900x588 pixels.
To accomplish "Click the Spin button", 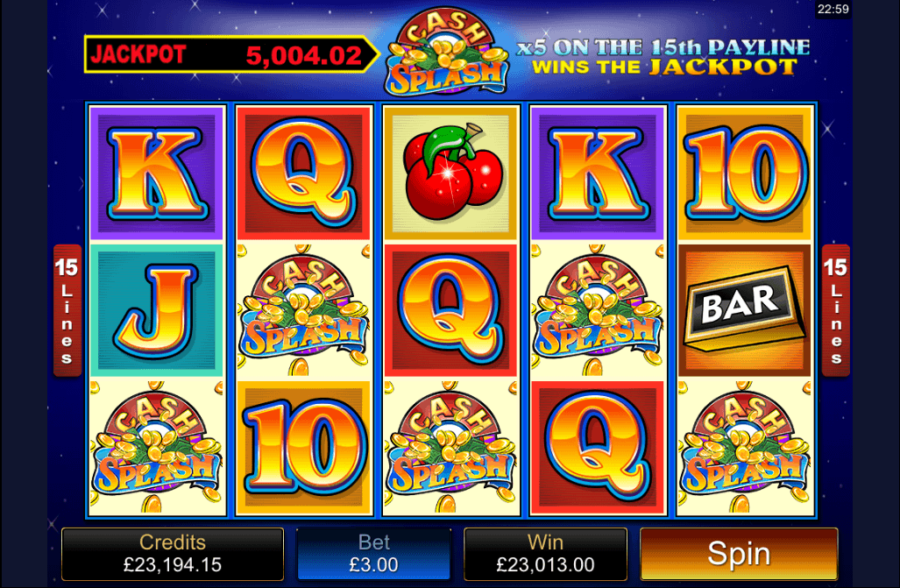I will tap(739, 554).
